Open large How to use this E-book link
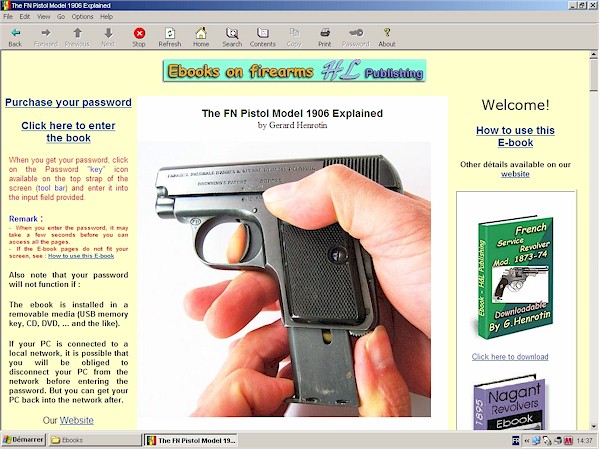 (x=515, y=136)
